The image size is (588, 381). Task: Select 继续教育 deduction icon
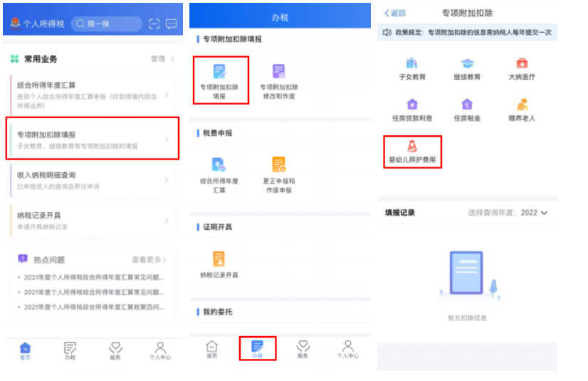(467, 68)
